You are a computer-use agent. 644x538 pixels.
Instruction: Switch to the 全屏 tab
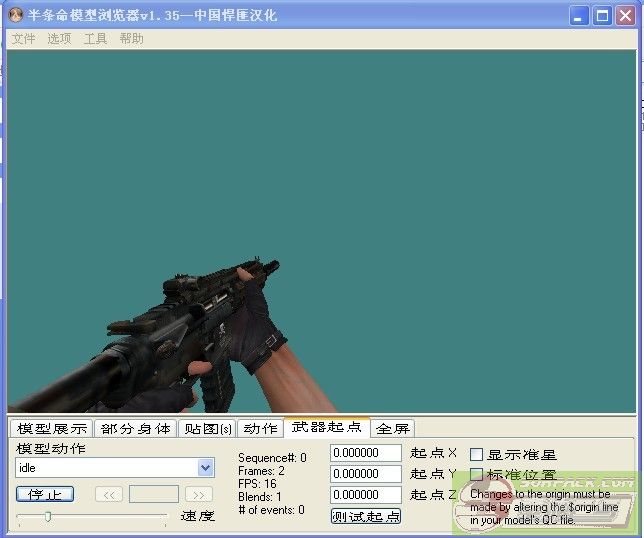(x=393, y=428)
